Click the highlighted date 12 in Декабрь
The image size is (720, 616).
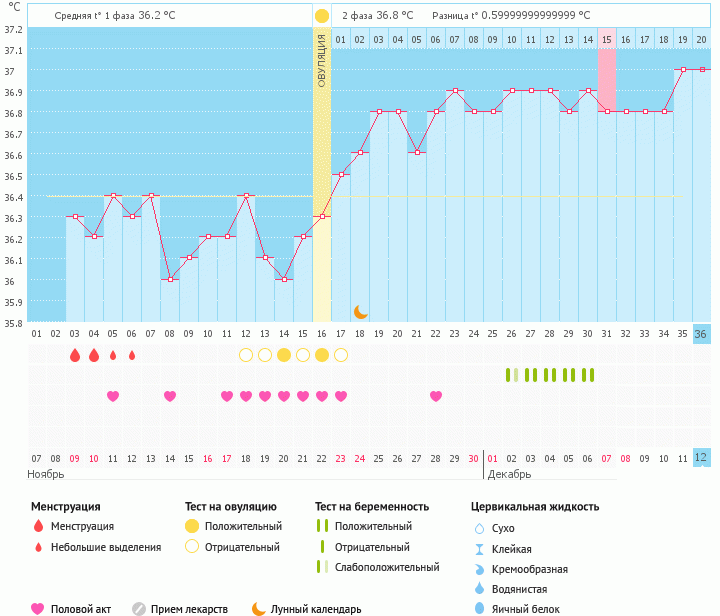click(701, 457)
